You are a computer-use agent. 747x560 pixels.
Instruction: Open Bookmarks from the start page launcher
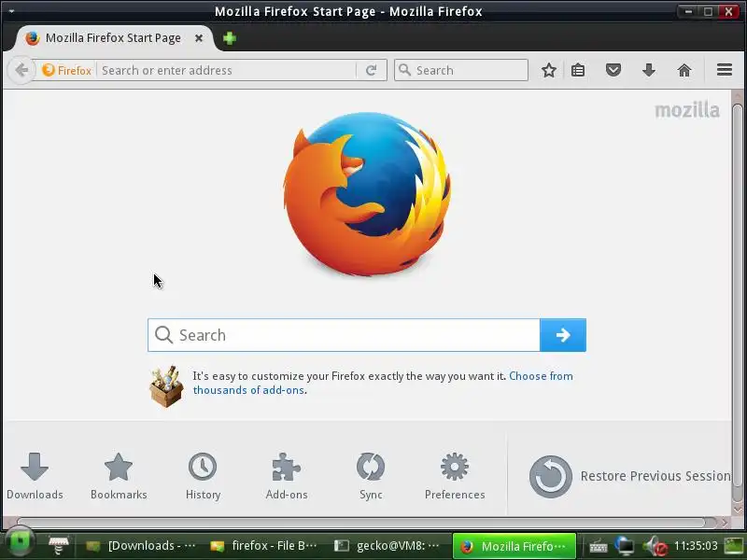(x=119, y=476)
